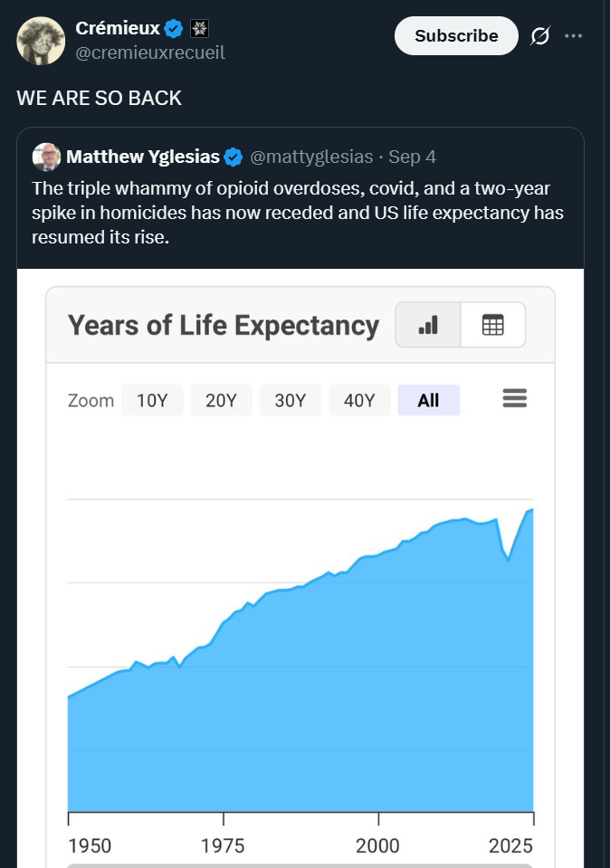Viewport: 610px width, 868px height.
Task: Choose the 40Y zoom option
Action: [x=359, y=400]
